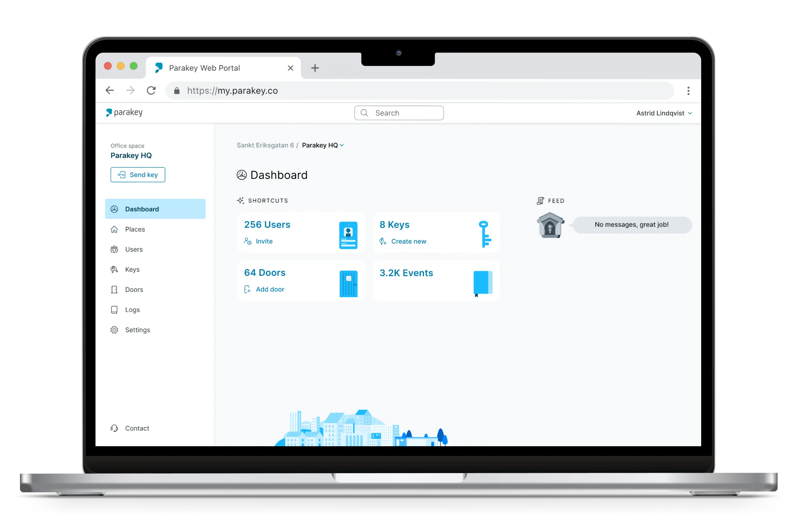The width and height of the screenshot is (798, 532).
Task: Click the 8 Keys shortcut heading
Action: coord(394,225)
